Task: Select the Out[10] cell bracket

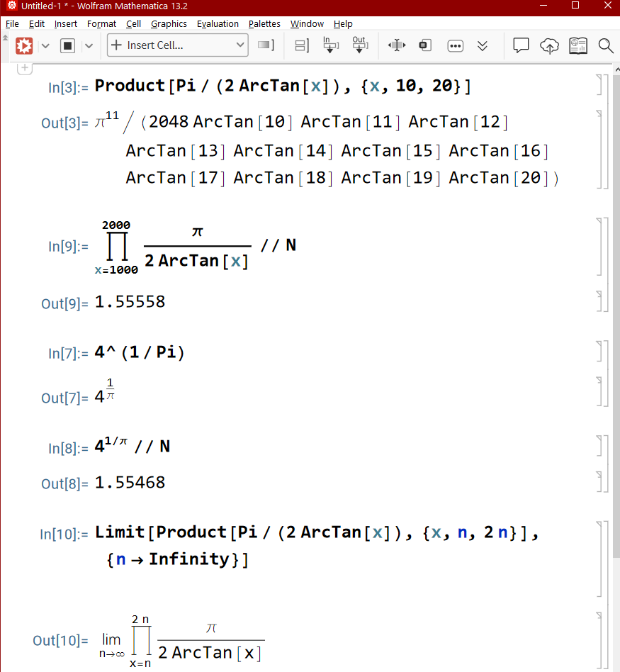Action: pyautogui.click(x=599, y=641)
